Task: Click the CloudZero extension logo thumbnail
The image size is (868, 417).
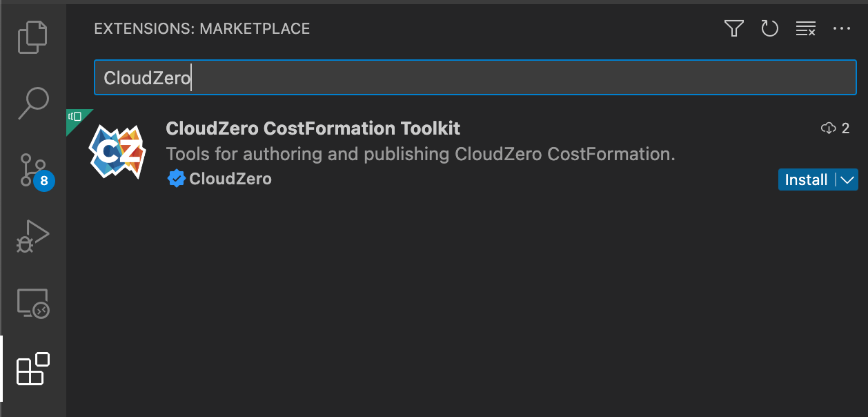Action: pos(117,152)
